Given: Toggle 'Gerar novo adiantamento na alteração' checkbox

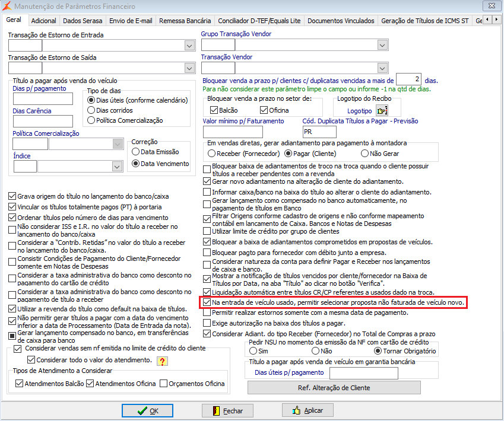Looking at the screenshot, I should pyautogui.click(x=207, y=181).
